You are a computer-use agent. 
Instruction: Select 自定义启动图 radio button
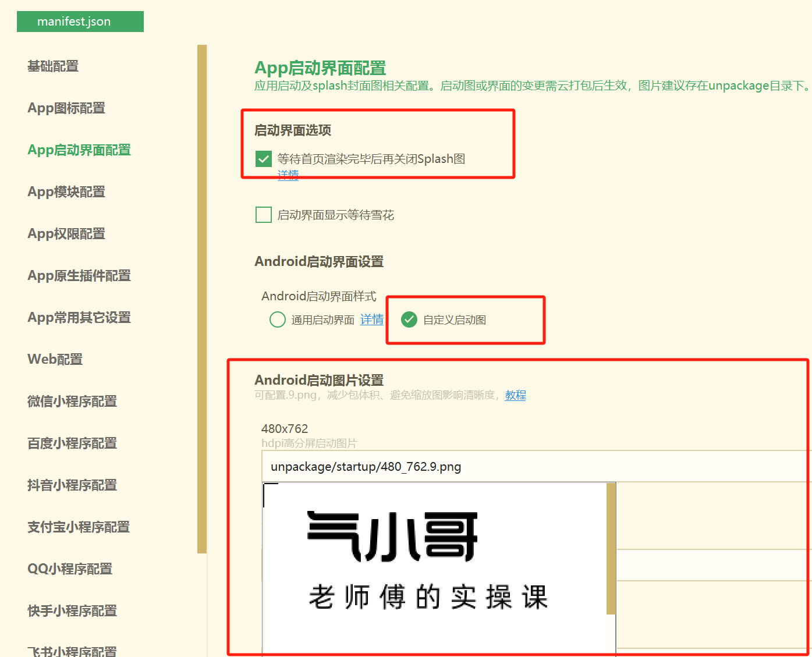click(x=409, y=319)
